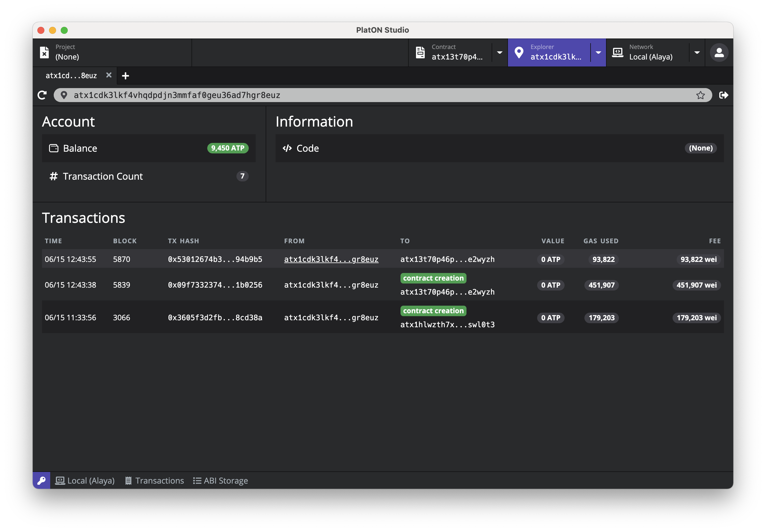Click the Project file icon
The height and width of the screenshot is (532, 766).
tap(44, 53)
